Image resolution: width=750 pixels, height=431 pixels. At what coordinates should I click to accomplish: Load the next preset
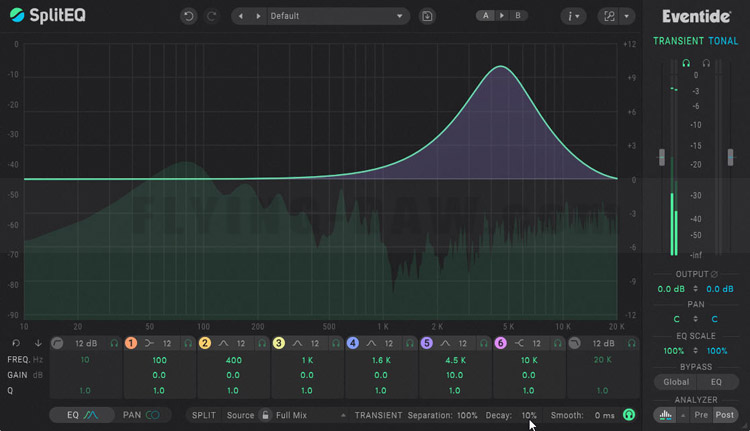pyautogui.click(x=258, y=16)
